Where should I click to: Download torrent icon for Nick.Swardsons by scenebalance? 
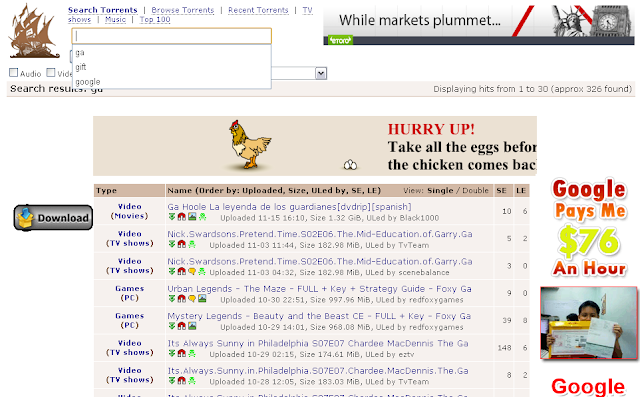(172, 272)
